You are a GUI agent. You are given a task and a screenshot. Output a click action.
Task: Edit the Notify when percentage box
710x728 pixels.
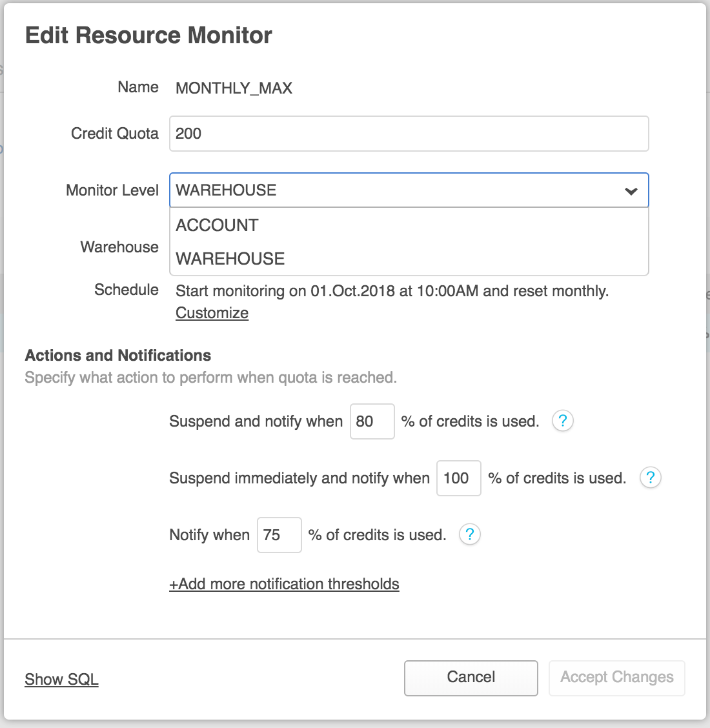point(279,535)
